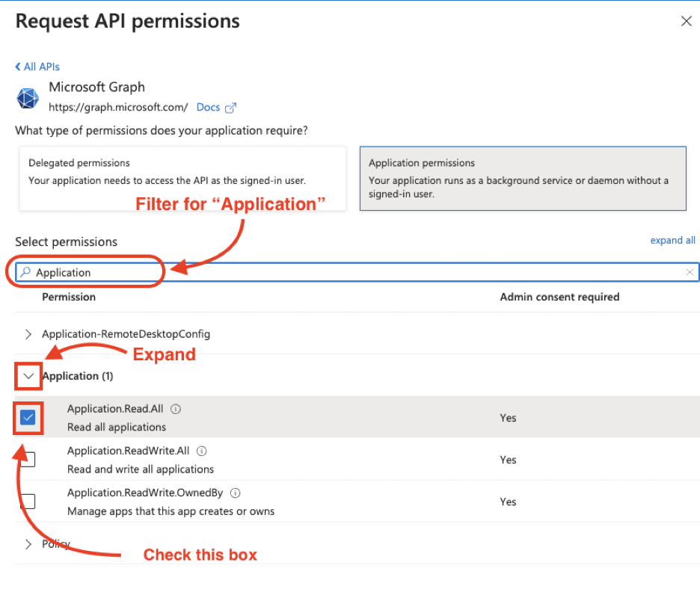Screen dimensions: 700x598
Task: Select the Application permissions option
Action: pos(522,178)
